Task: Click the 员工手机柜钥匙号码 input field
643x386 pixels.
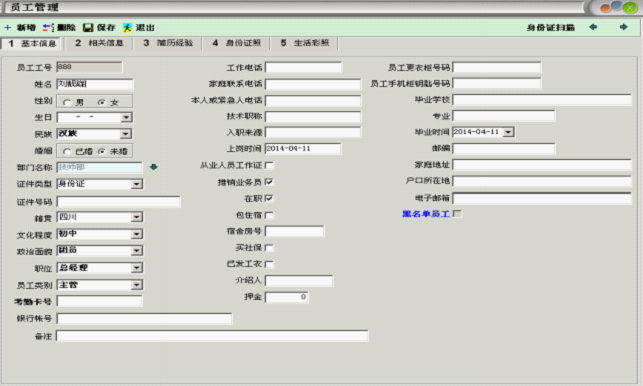Action: coord(497,83)
